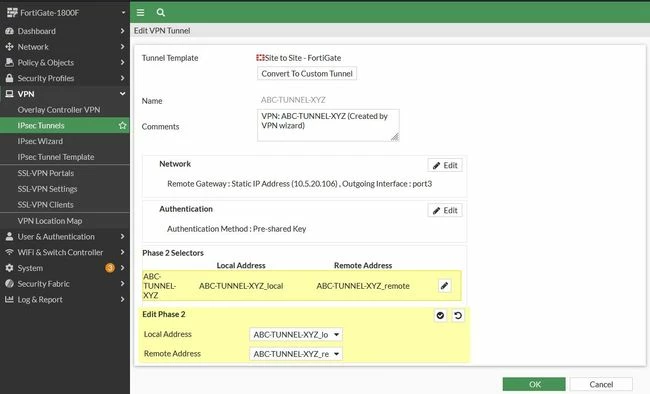The image size is (650, 394).
Task: Expand the Log & Report chevron
Action: [x=122, y=299]
